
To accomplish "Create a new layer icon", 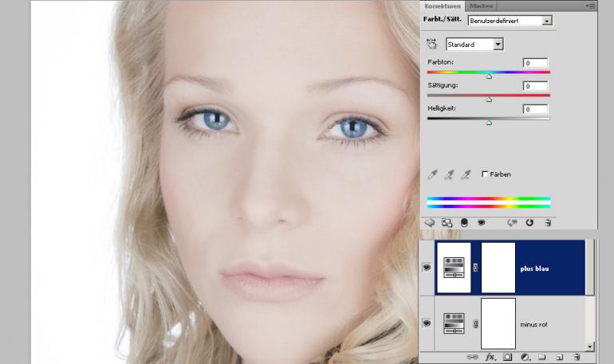I will click(560, 357).
